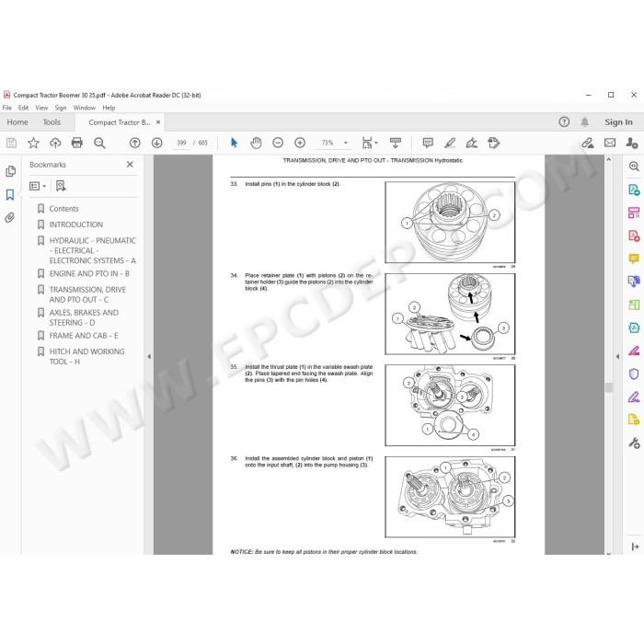Add a comment with the sticky note tool
Image resolution: width=644 pixels, height=644 pixels.
[x=428, y=143]
